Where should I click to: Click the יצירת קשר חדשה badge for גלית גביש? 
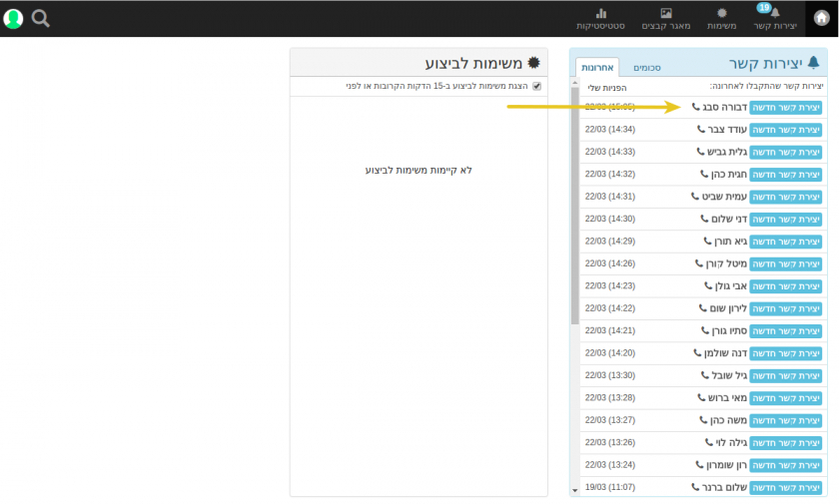pyautogui.click(x=785, y=153)
